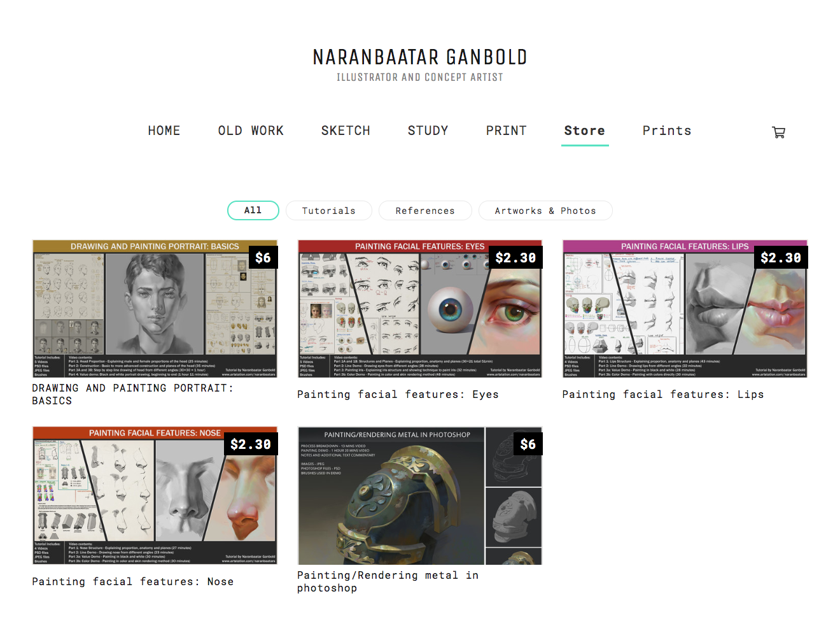Open the OLD WORK section
This screenshot has width=840, height=617.
coord(251,131)
